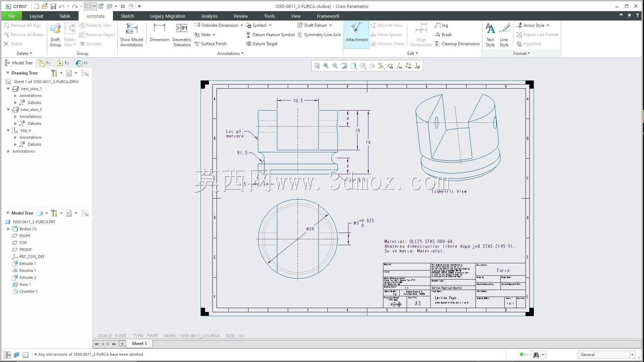Open a file using the folder icon

coord(45,6)
